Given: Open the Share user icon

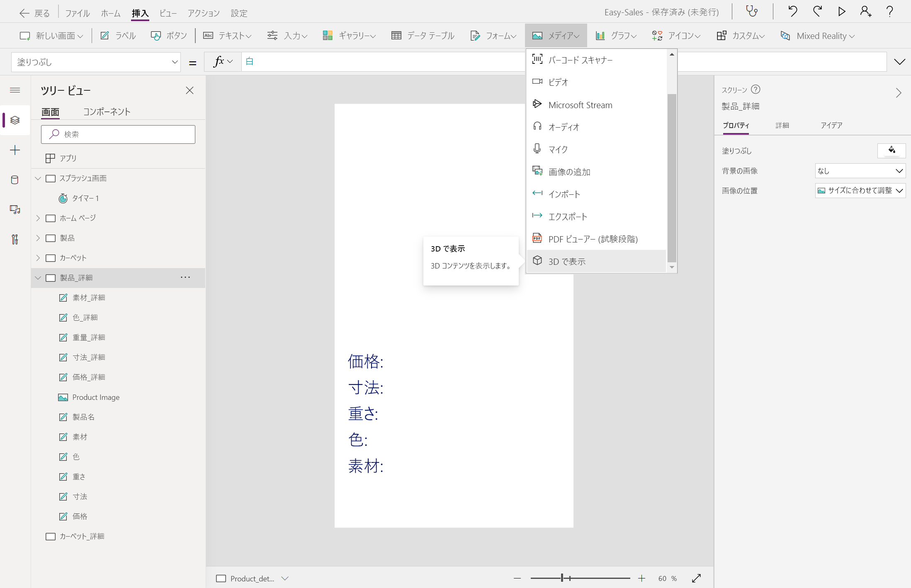Looking at the screenshot, I should [x=865, y=11].
